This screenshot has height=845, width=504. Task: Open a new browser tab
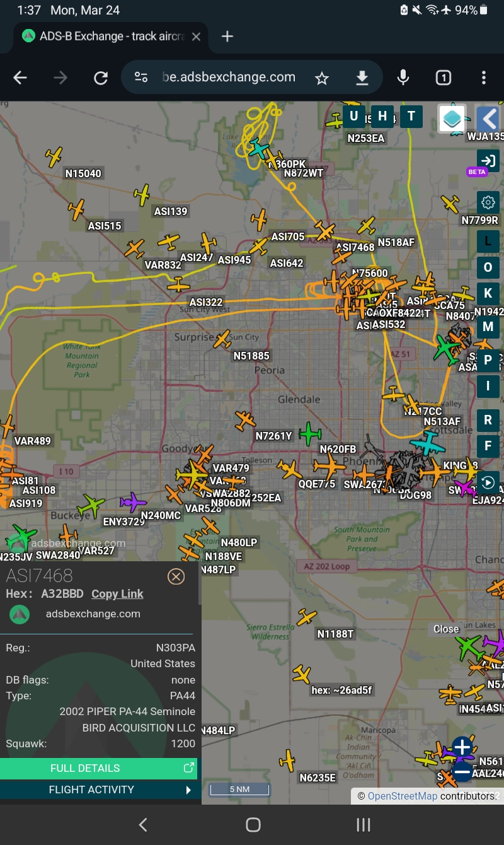227,37
